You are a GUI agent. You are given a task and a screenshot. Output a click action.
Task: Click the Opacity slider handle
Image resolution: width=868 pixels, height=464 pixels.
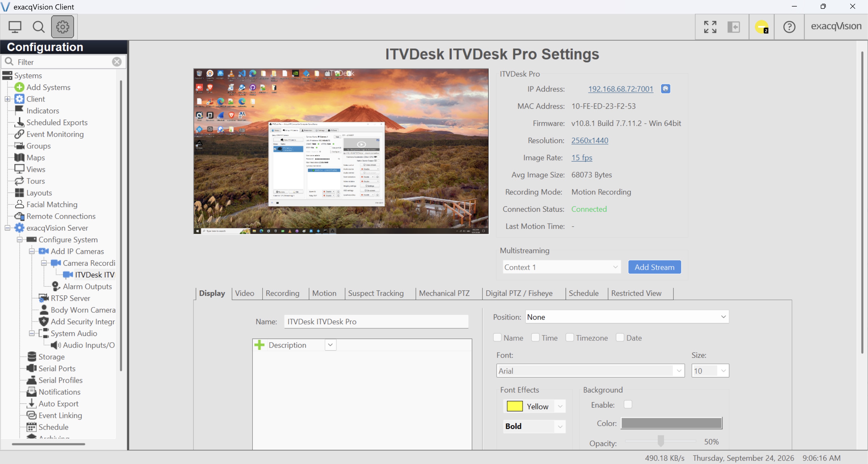pyautogui.click(x=661, y=440)
